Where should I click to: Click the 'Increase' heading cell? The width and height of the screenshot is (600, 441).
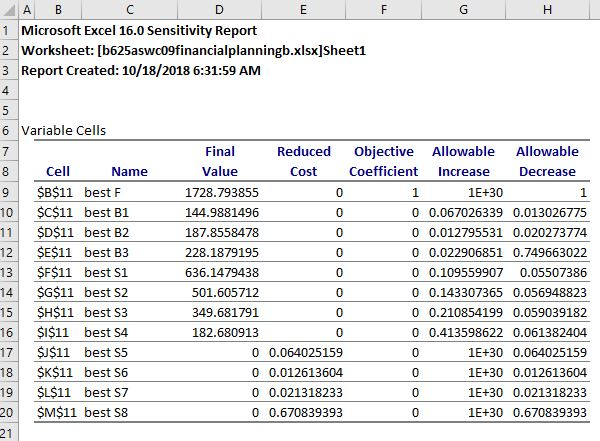point(463,171)
